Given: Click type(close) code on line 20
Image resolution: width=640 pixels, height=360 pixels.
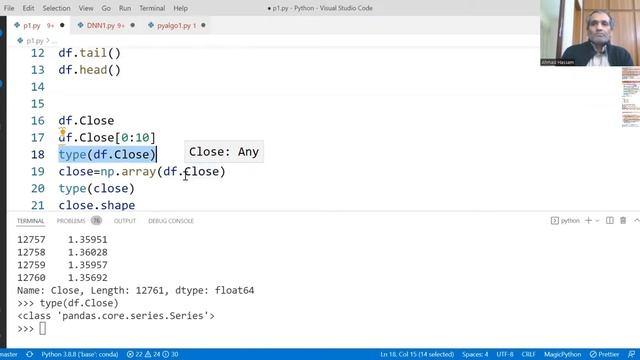Looking at the screenshot, I should pos(96,189).
